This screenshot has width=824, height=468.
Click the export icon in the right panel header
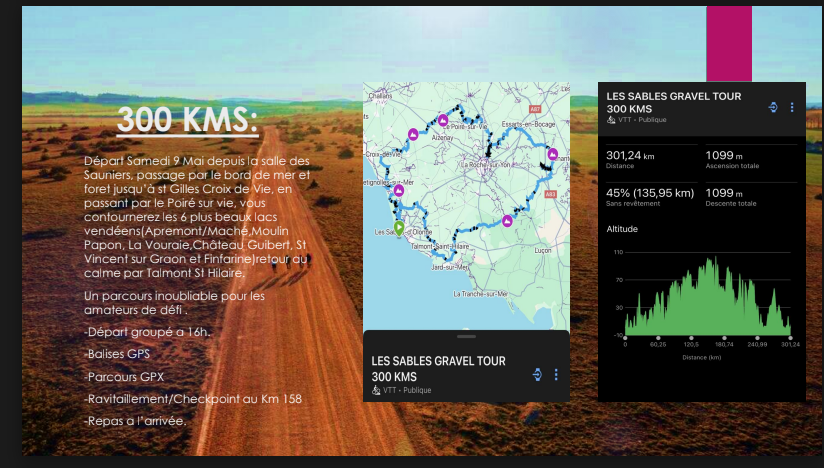[773, 107]
